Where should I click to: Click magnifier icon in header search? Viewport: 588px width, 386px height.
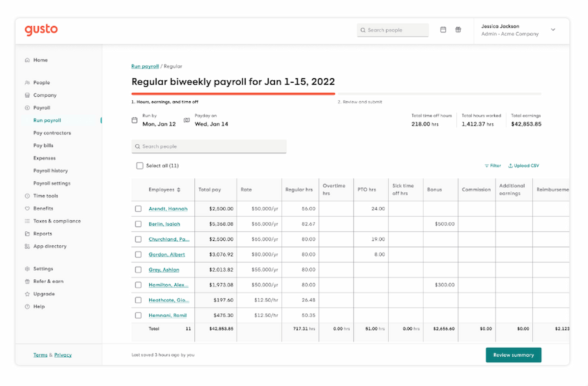click(x=363, y=30)
